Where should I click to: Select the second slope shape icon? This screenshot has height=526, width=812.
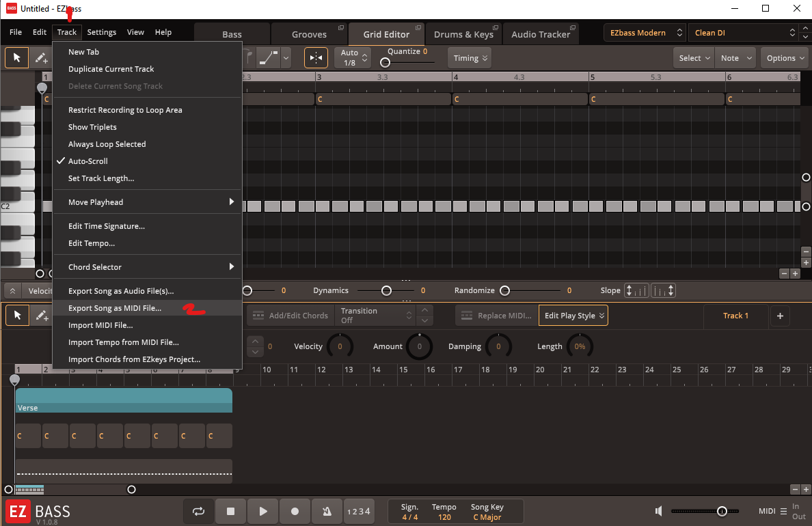click(x=664, y=290)
